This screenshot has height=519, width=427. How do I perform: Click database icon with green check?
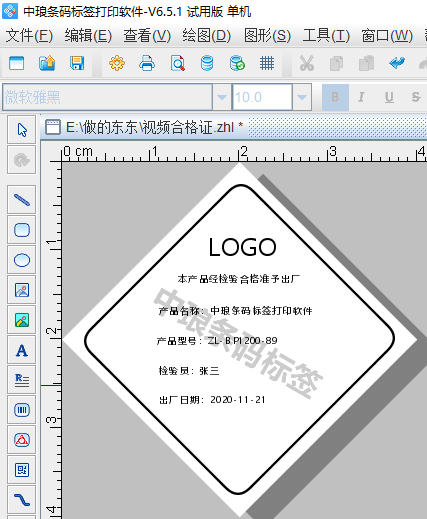237,63
